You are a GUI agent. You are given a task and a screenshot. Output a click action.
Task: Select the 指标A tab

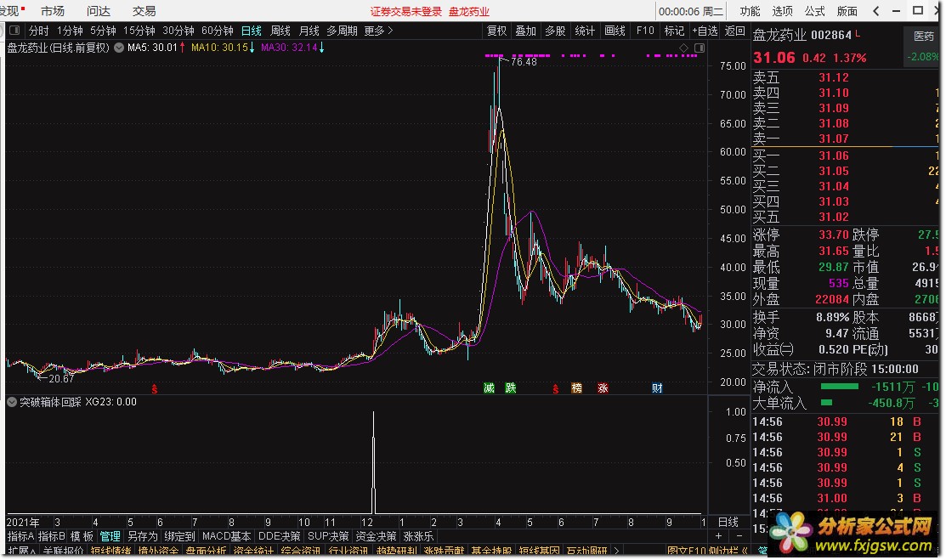pyautogui.click(x=20, y=536)
